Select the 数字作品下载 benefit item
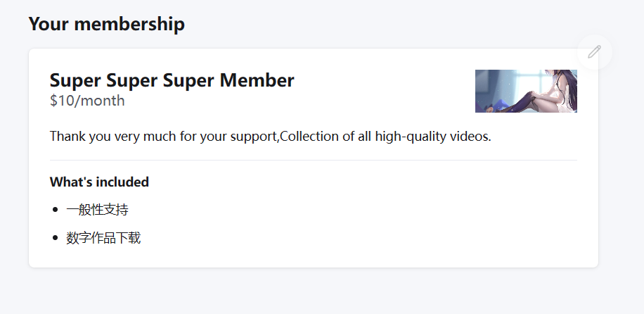 103,238
